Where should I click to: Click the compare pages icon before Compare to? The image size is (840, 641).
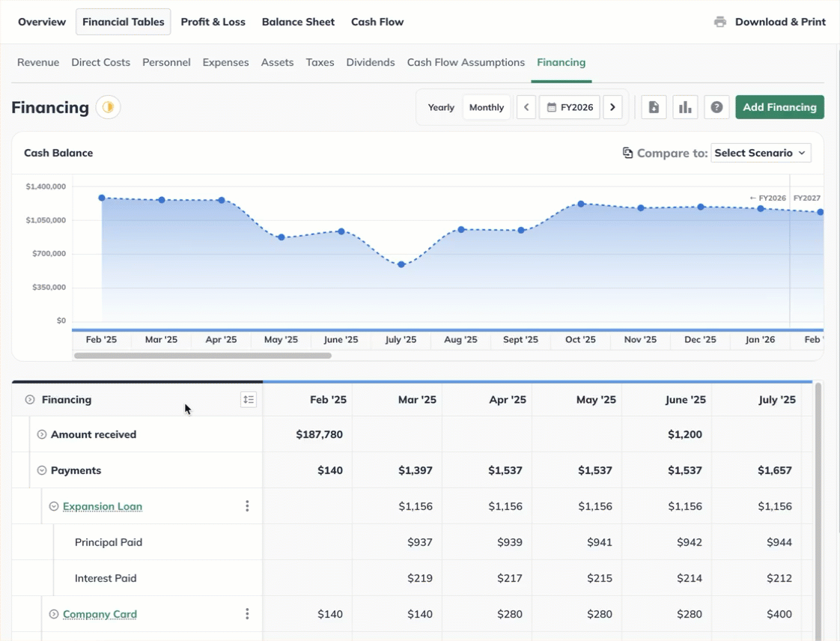(x=627, y=152)
